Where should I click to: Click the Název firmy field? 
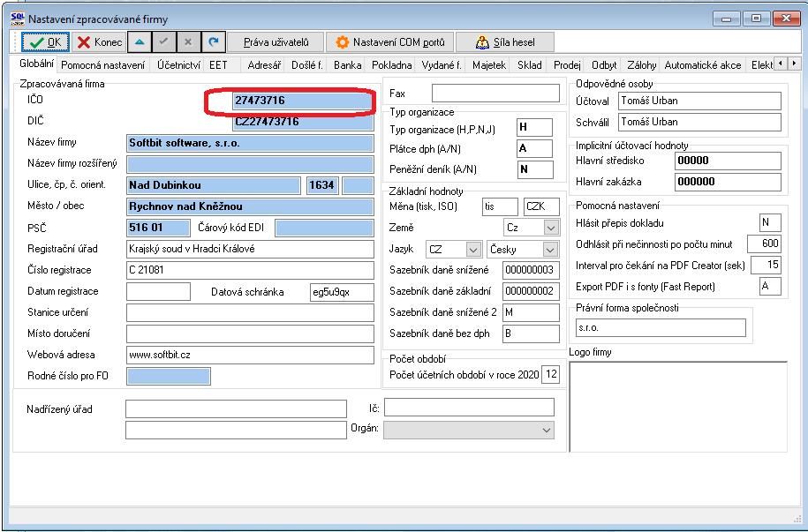[x=250, y=143]
